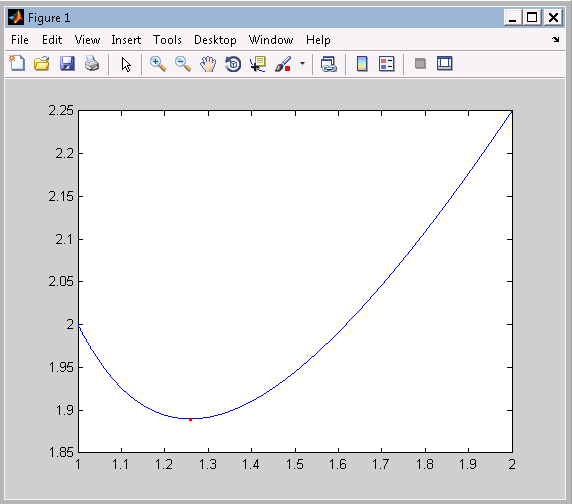Toggle the Brush data tool
The height and width of the screenshot is (504, 572).
coord(283,64)
